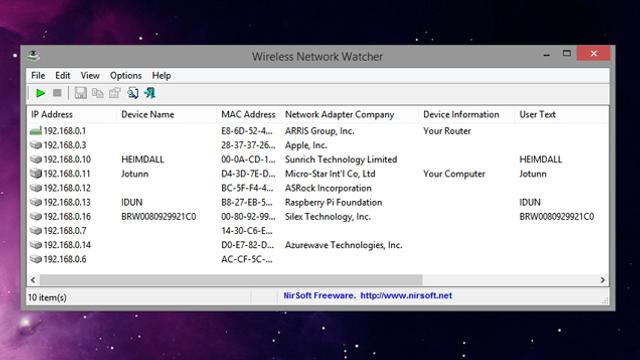This screenshot has height=360, width=640.
Task: Select the 192.168.0.14 IP address
Action: pos(67,245)
